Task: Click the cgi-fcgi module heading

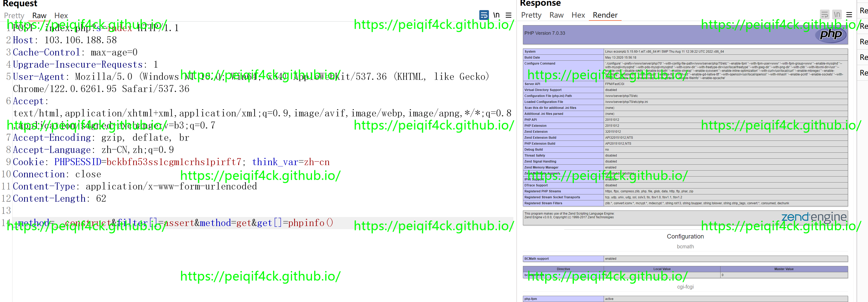Action: coord(685,287)
